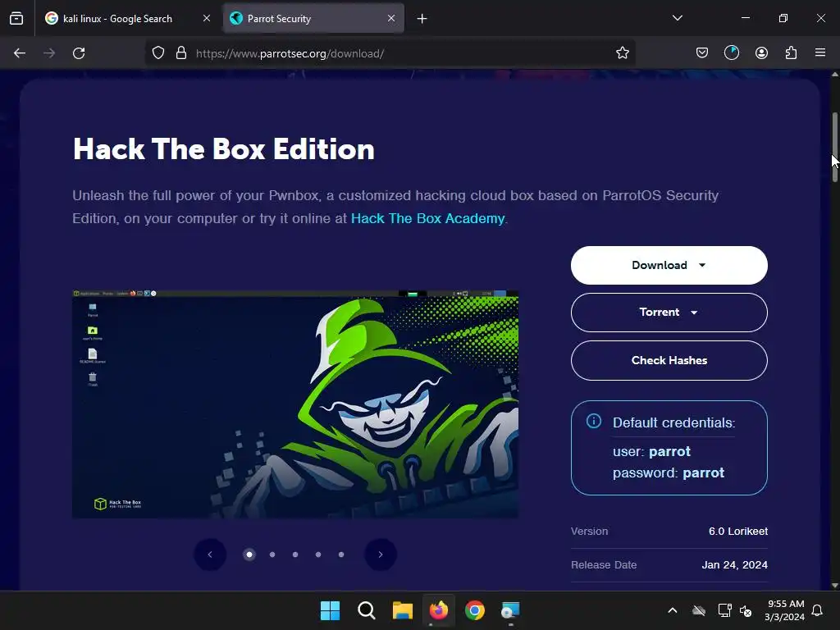Open the Windows Start menu
Image resolution: width=840 pixels, height=630 pixels.
coord(330,610)
